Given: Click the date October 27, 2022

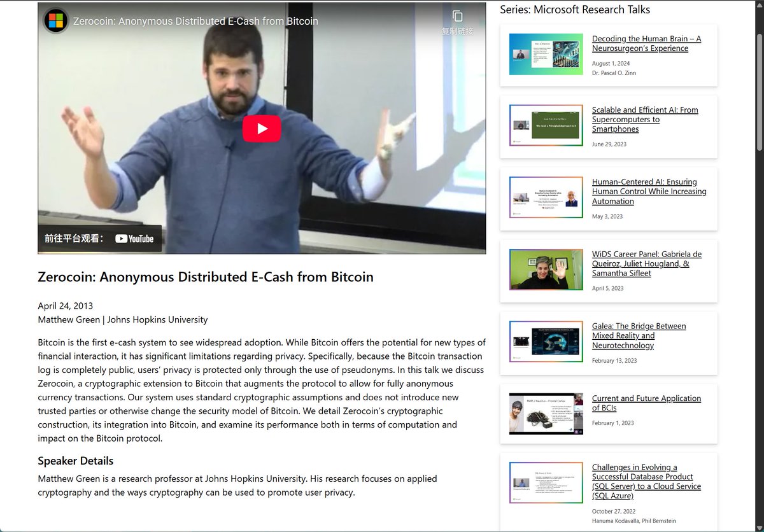Looking at the screenshot, I should 614,511.
